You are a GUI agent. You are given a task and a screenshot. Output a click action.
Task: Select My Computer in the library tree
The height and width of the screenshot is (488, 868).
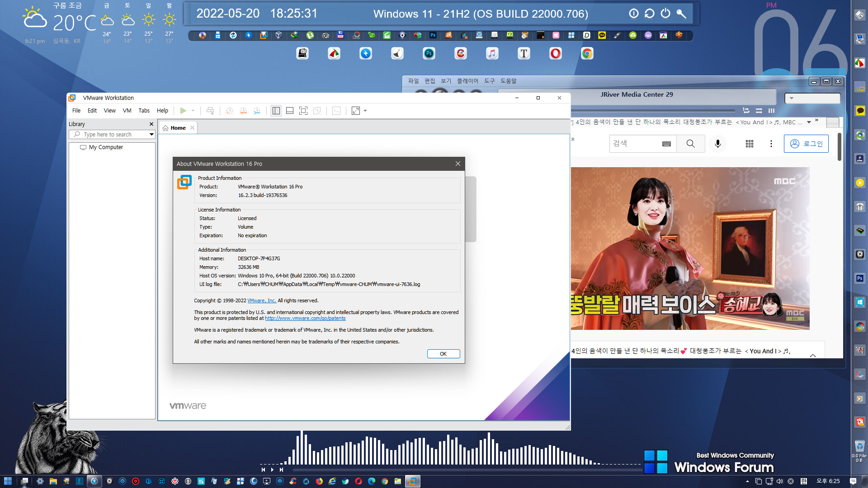(106, 147)
